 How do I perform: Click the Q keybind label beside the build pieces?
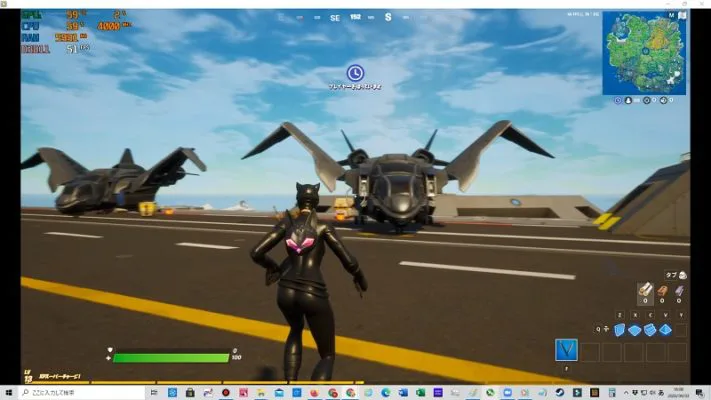[x=598, y=329]
